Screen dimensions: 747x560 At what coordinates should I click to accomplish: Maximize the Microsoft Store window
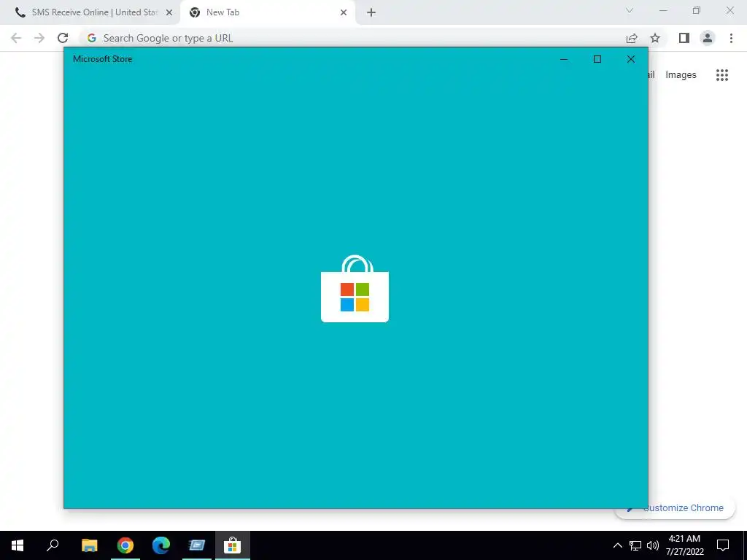(x=597, y=59)
